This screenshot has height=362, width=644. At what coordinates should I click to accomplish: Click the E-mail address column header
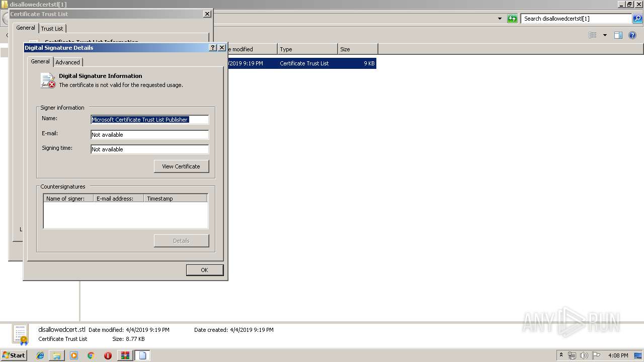[x=119, y=199]
